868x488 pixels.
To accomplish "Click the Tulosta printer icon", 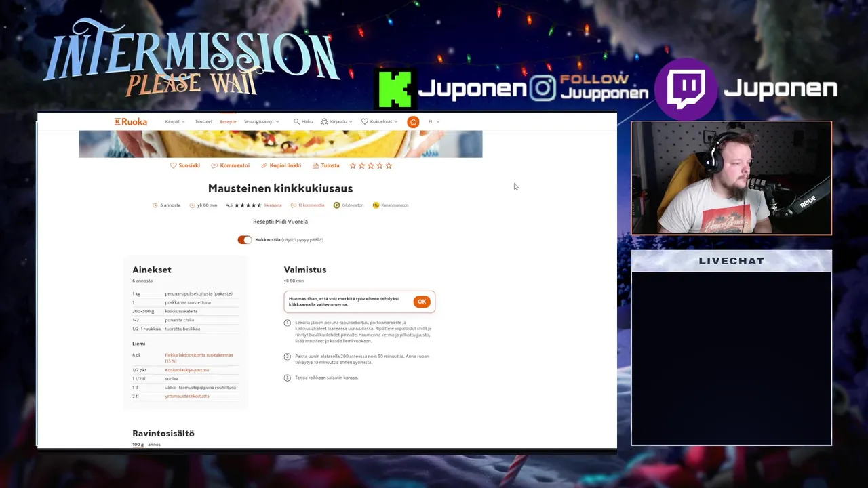I will (315, 165).
